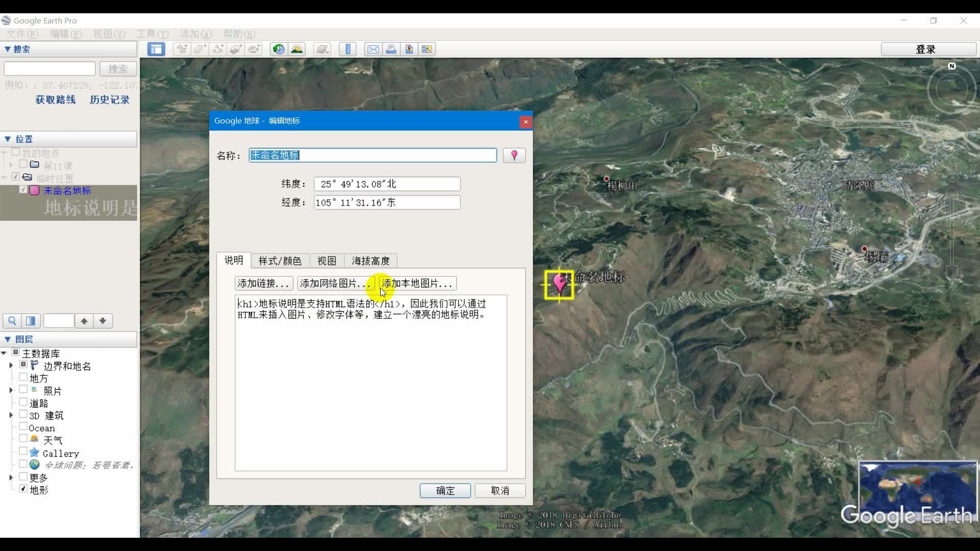This screenshot has height=551, width=980.
Task: Click the zoom slider on map
Action: pyautogui.click(x=952, y=235)
